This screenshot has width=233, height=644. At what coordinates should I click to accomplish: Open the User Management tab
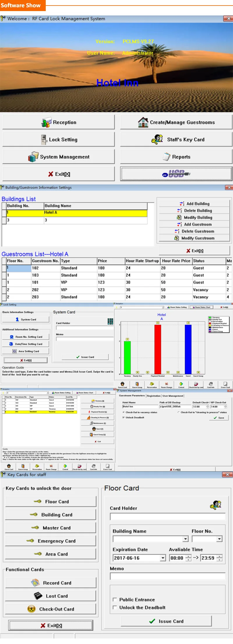173,396
